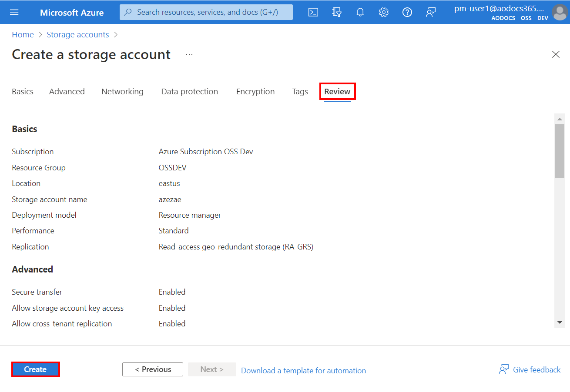
Task: Switch to the Basics tab
Action: [23, 92]
